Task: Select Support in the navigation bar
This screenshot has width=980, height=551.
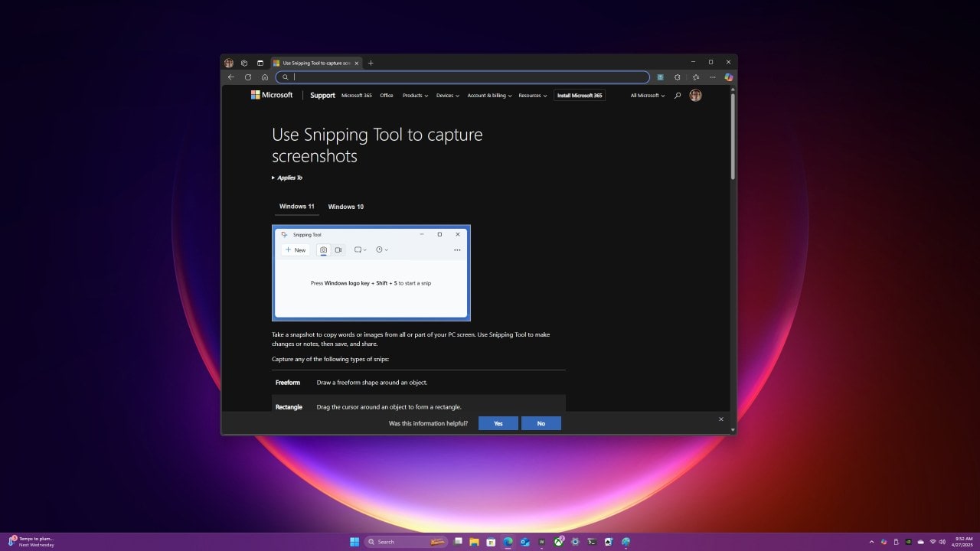Action: (322, 95)
